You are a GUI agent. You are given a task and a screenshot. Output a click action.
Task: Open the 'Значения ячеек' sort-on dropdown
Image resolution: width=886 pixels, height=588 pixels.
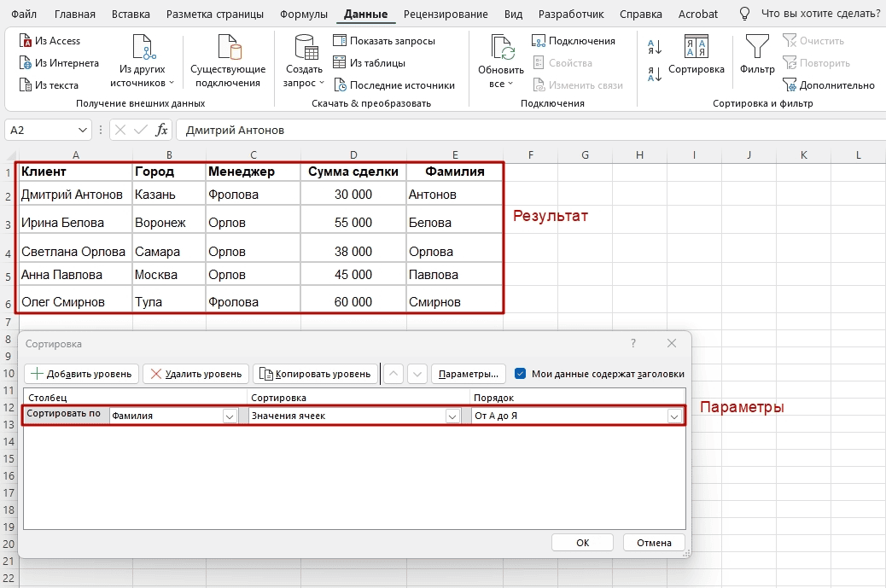(x=452, y=416)
